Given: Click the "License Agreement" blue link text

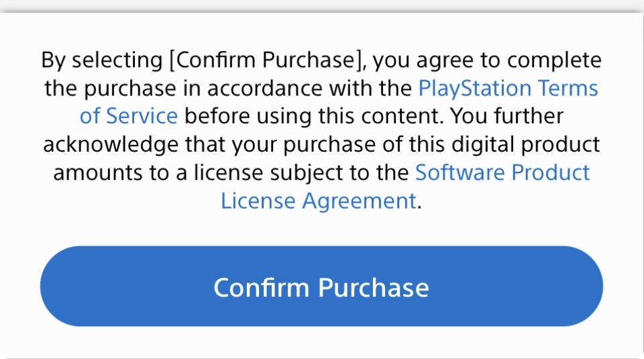Looking at the screenshot, I should click(x=318, y=201).
